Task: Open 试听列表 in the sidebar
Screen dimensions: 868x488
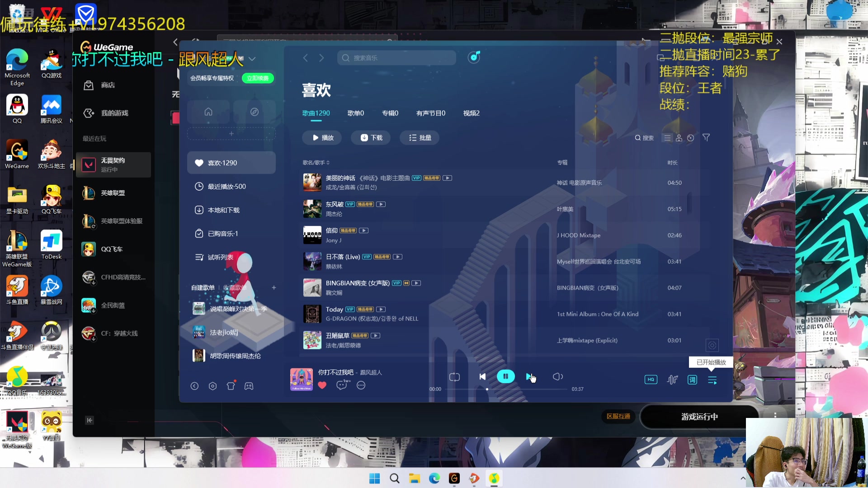Action: coord(231,257)
